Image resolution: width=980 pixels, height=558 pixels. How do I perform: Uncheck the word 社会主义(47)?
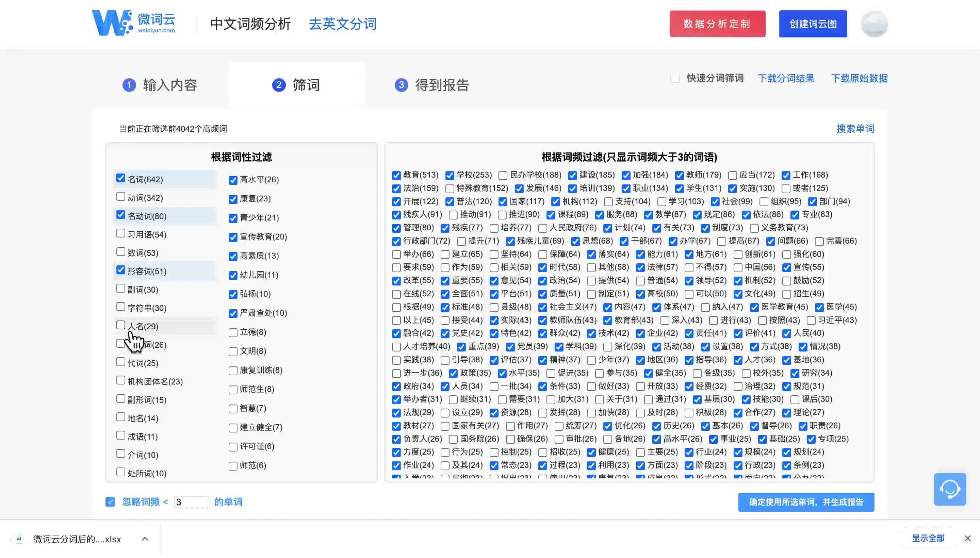coord(543,307)
